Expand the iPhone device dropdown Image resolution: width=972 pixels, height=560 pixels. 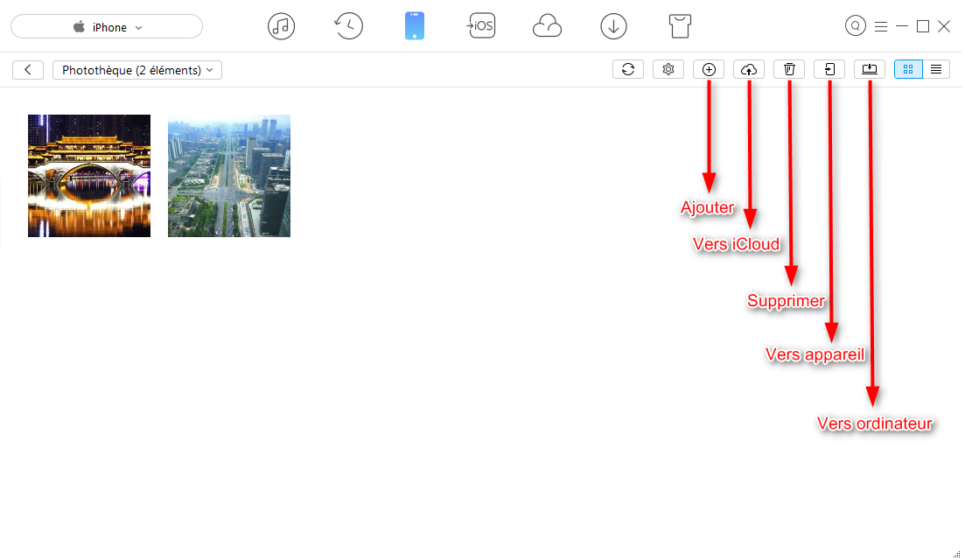pyautogui.click(x=107, y=26)
